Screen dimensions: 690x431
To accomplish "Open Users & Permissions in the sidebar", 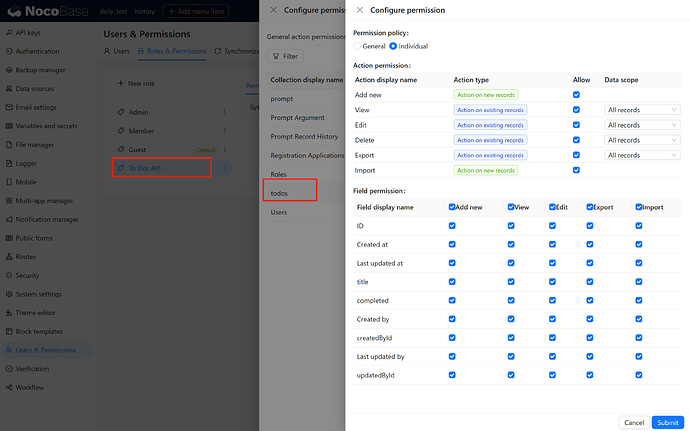I will [48, 350].
